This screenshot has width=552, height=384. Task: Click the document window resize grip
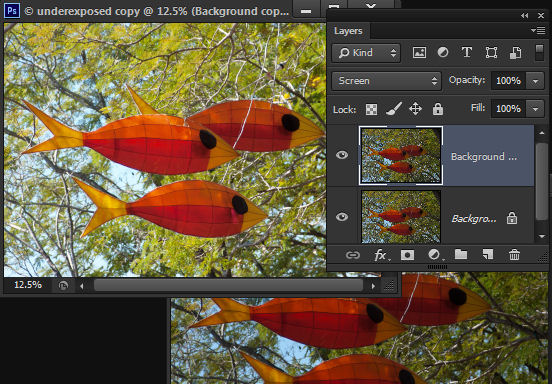pyautogui.click(x=389, y=285)
